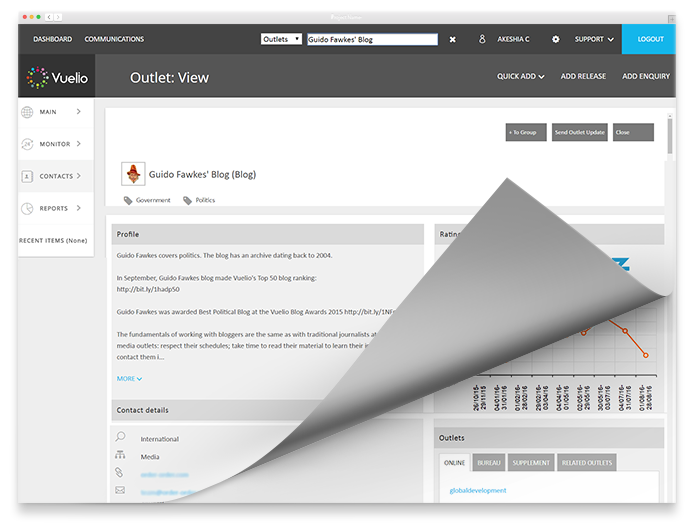The height and width of the screenshot is (525, 694).
Task: Click the settings gear icon
Action: coord(556,40)
